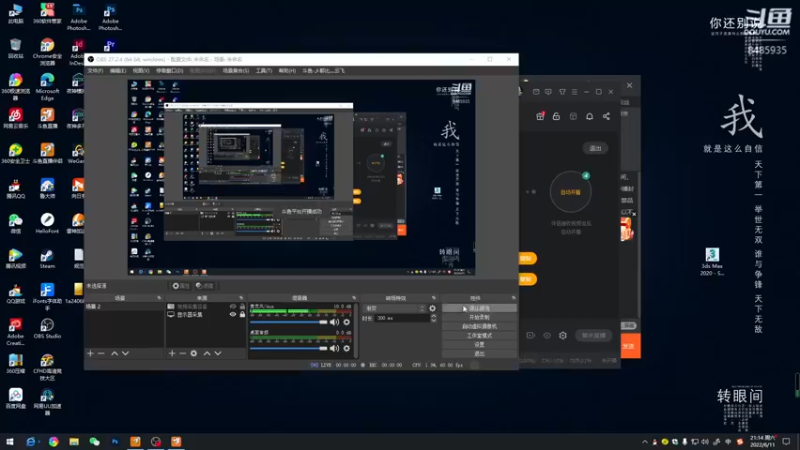Open OBS View menu

click(x=141, y=71)
